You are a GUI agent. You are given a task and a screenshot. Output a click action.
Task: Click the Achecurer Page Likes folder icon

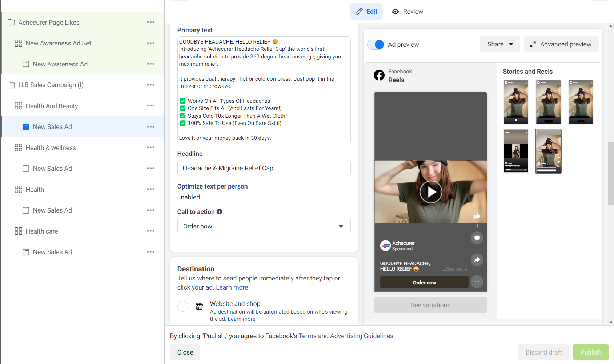click(x=11, y=23)
